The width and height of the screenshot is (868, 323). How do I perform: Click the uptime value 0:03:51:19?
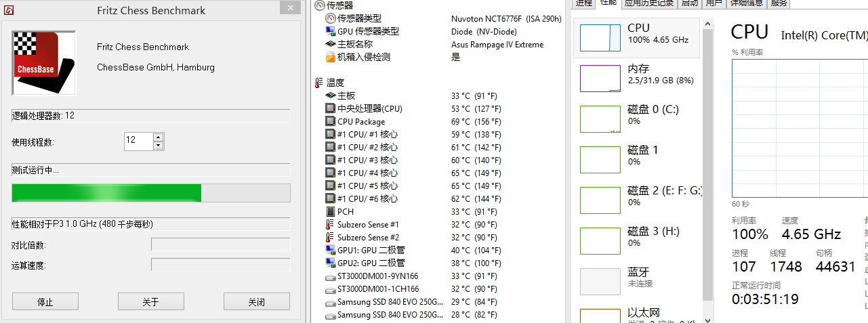coord(765,299)
